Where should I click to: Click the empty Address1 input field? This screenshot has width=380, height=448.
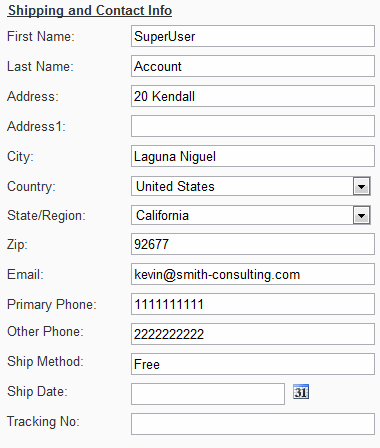pyautogui.click(x=253, y=126)
